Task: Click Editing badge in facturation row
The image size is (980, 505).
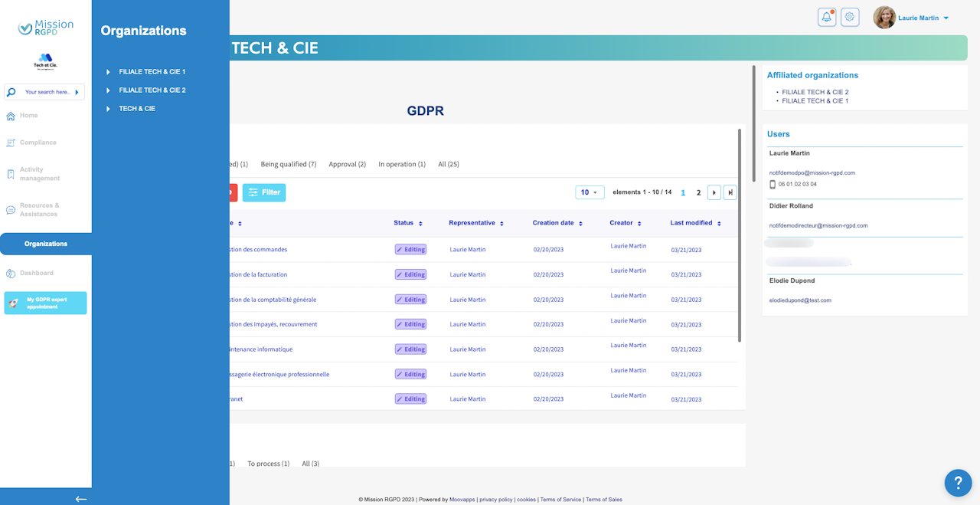Action: click(x=410, y=274)
